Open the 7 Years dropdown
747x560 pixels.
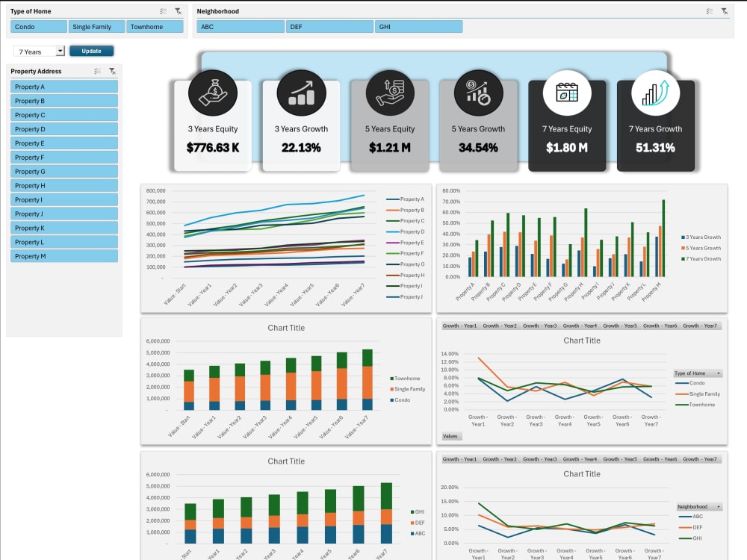[x=61, y=51]
